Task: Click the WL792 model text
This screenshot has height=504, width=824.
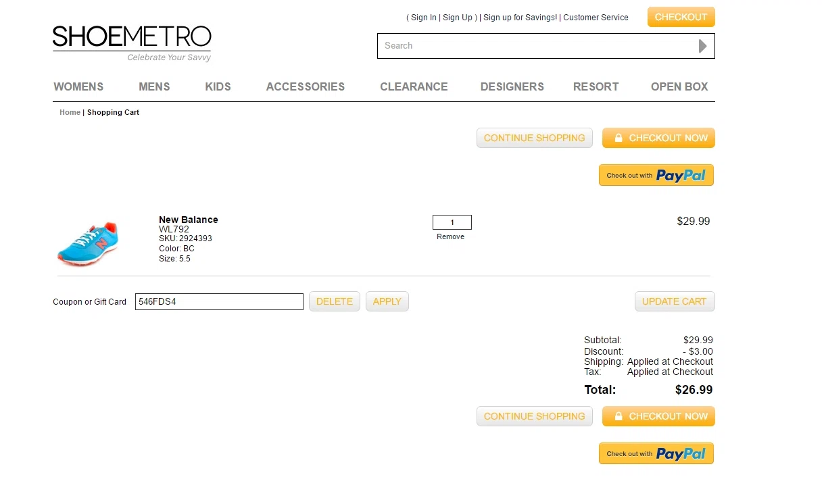Action: (174, 229)
